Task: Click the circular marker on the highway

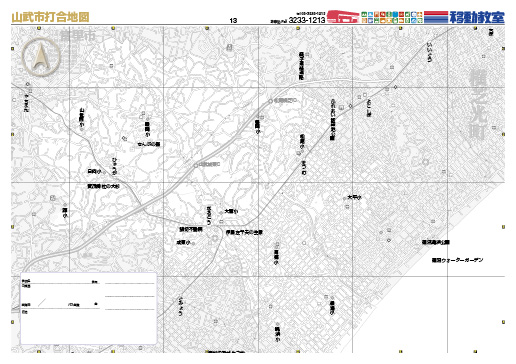Action: pyautogui.click(x=271, y=101)
